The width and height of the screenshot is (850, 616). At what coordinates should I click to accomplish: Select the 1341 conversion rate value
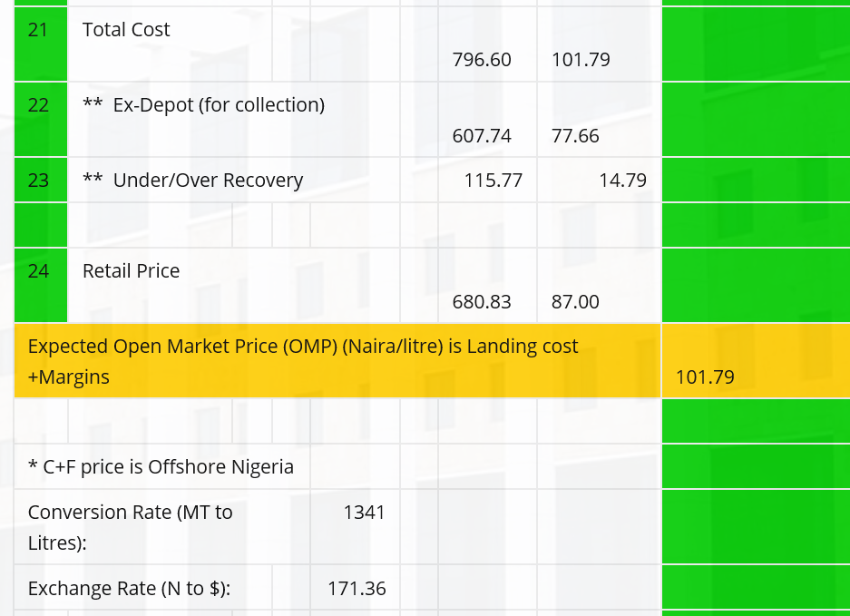coord(364,513)
